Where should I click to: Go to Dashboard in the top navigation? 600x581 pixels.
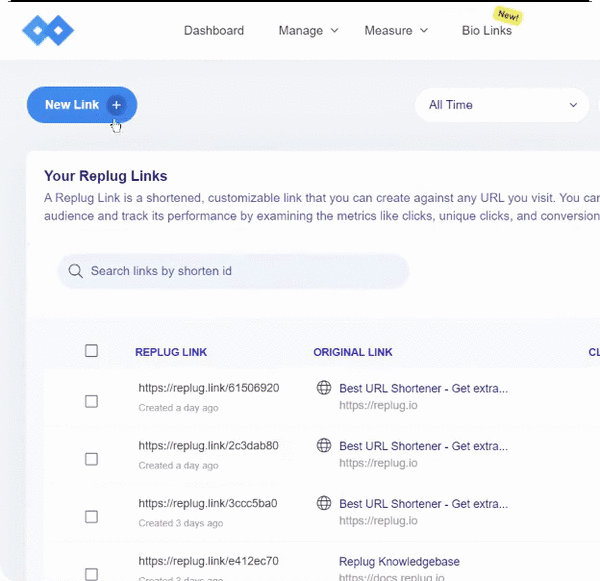(x=214, y=30)
